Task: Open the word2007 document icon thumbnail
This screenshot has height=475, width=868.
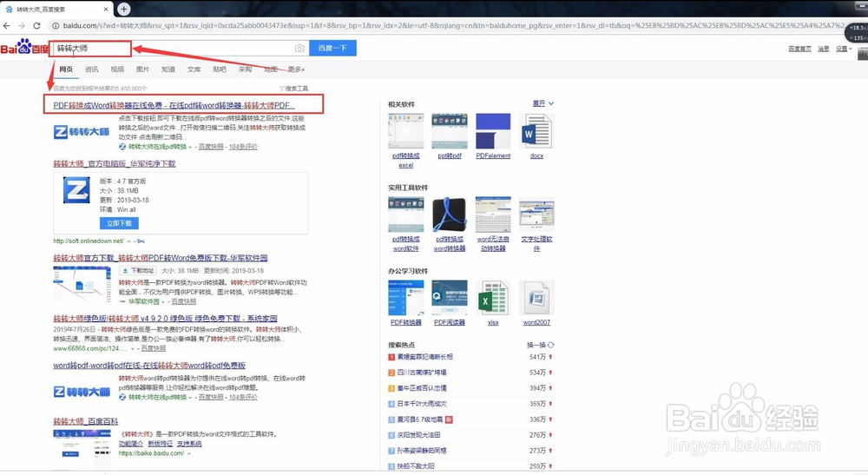Action: (x=536, y=298)
